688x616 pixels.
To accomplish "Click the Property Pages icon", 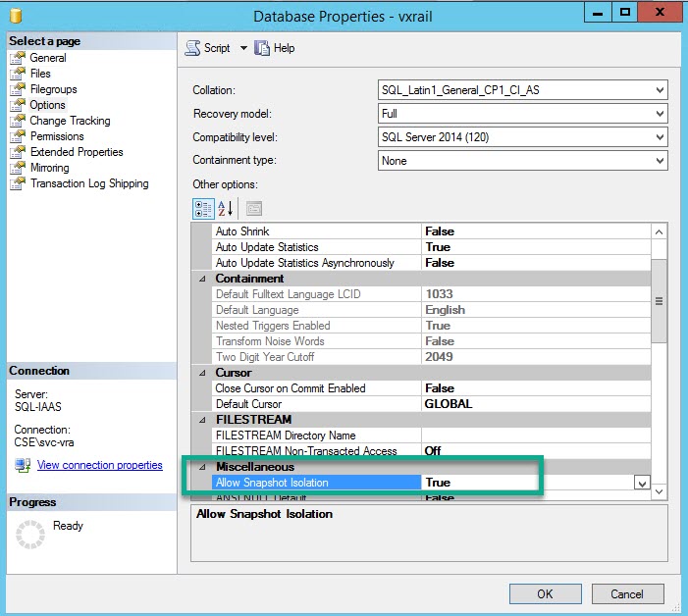I will (x=253, y=207).
